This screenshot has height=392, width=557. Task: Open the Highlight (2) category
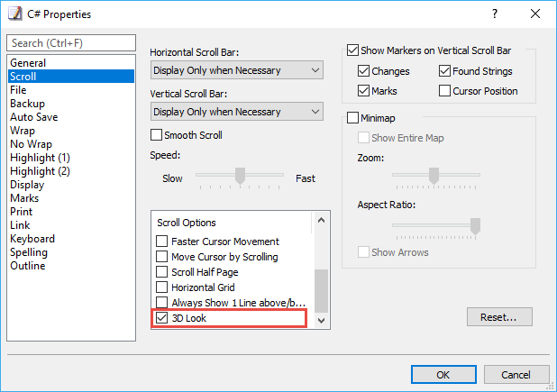[71, 171]
